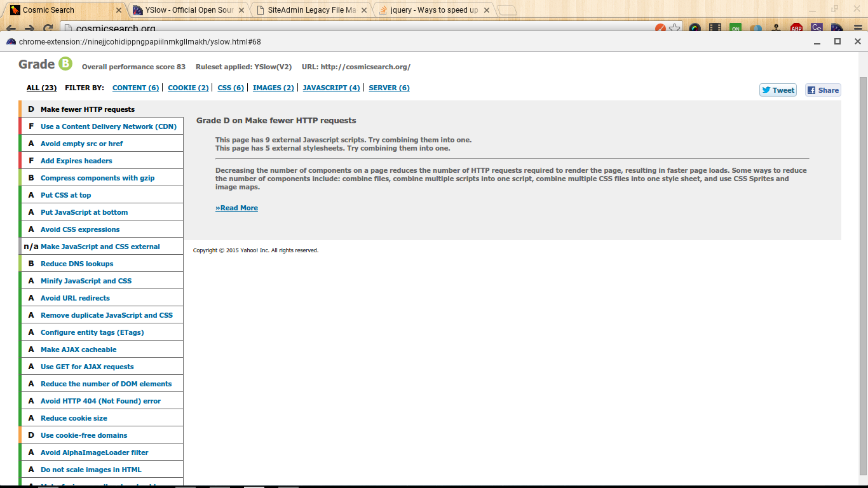Filter by JAVASCRIPT (4)
The width and height of the screenshot is (868, 488).
[331, 88]
